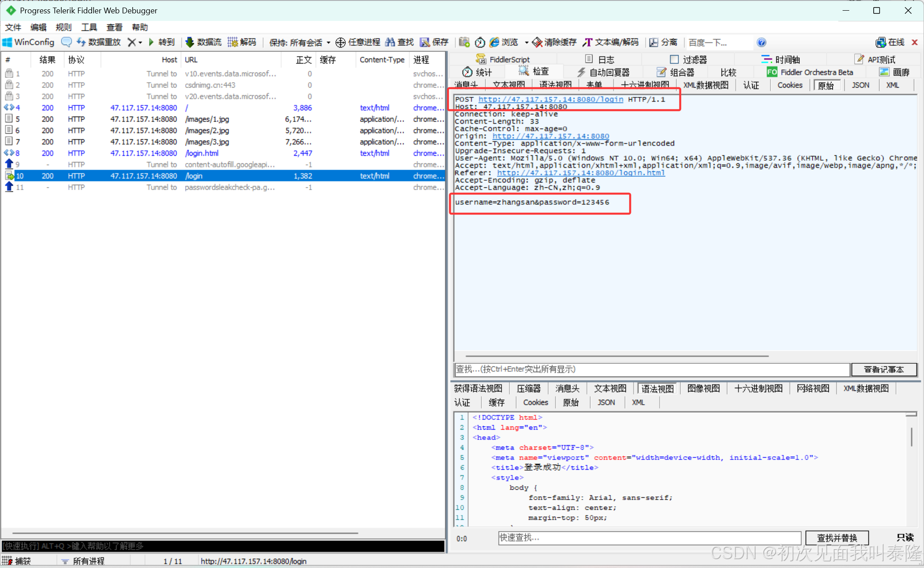Expand the 保持: 所有会话 dropdown
Screen dimensions: 924x568
(x=328, y=43)
